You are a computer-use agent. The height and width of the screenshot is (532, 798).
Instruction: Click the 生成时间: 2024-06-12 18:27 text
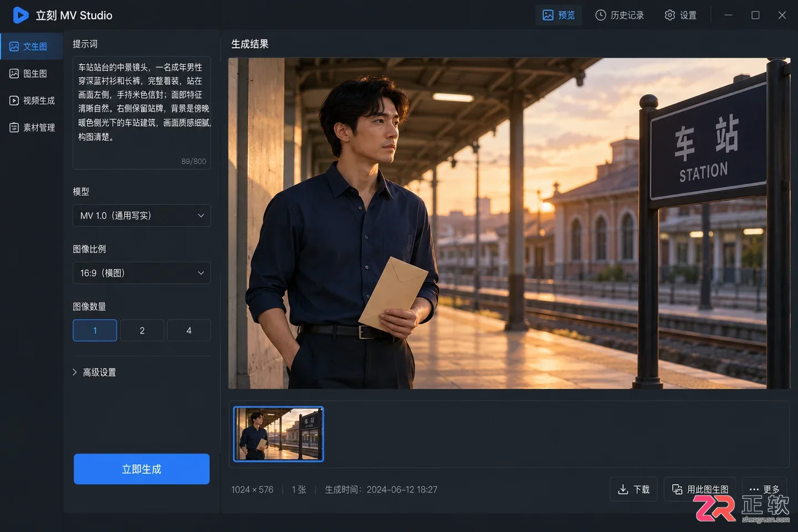[381, 490]
